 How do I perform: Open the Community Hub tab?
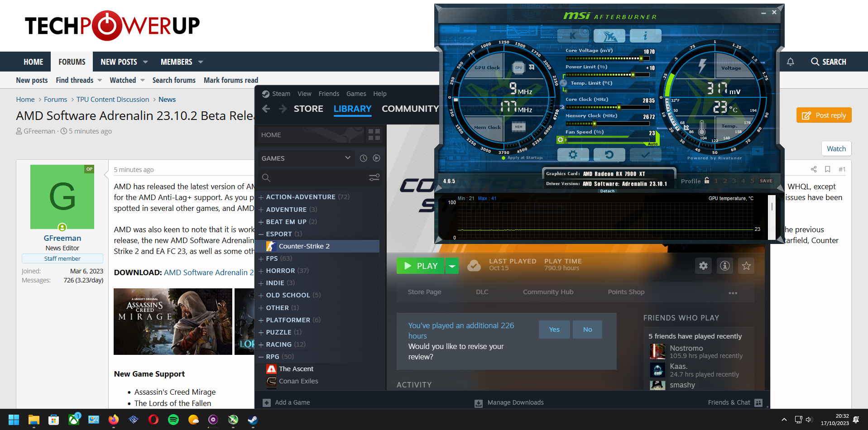point(548,292)
